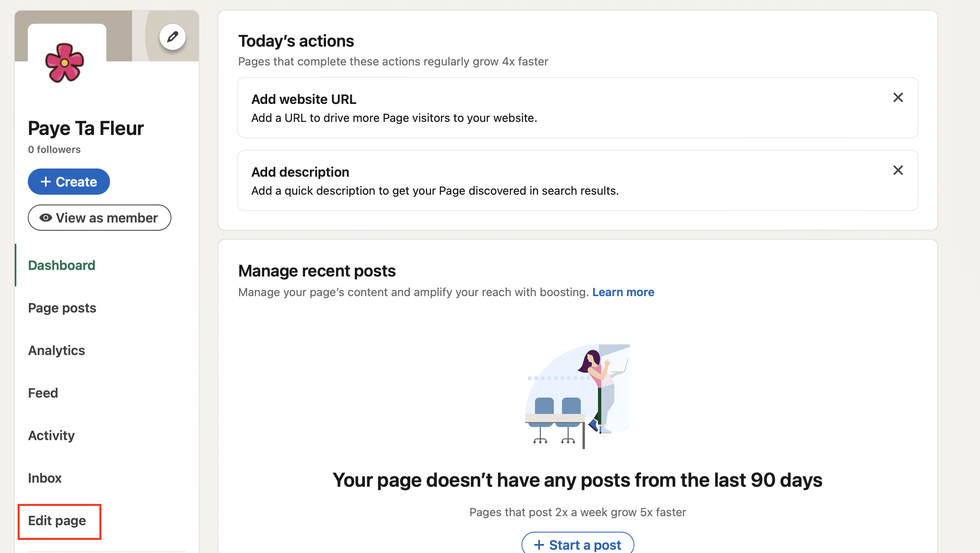This screenshot has height=553, width=980.
Task: Click the eye icon on View as member
Action: [x=45, y=217]
